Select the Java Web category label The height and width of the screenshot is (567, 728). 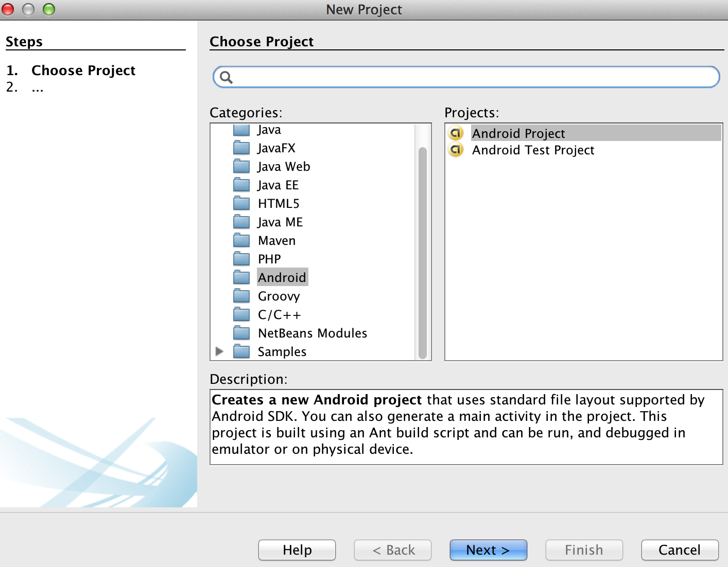284,167
